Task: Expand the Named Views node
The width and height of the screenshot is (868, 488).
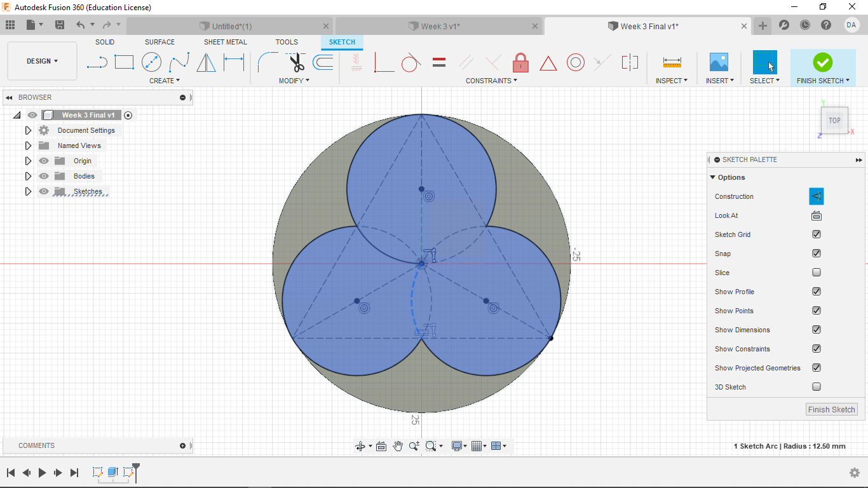Action: tap(28, 146)
